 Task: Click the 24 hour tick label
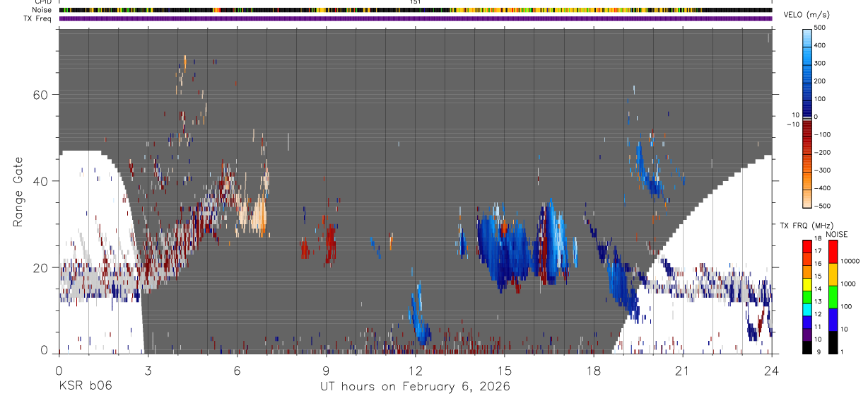point(771,370)
